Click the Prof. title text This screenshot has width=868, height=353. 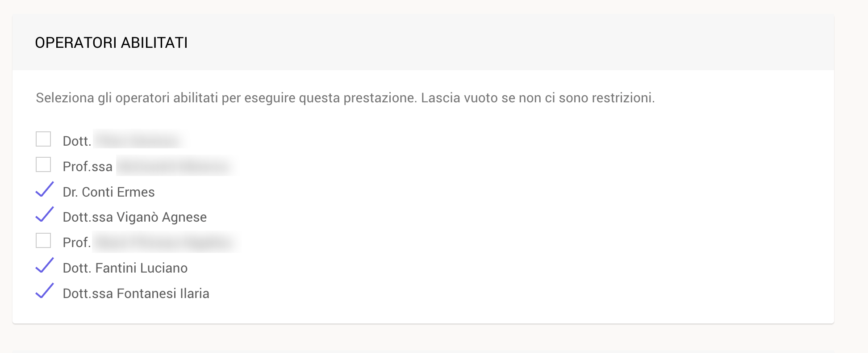(x=77, y=243)
